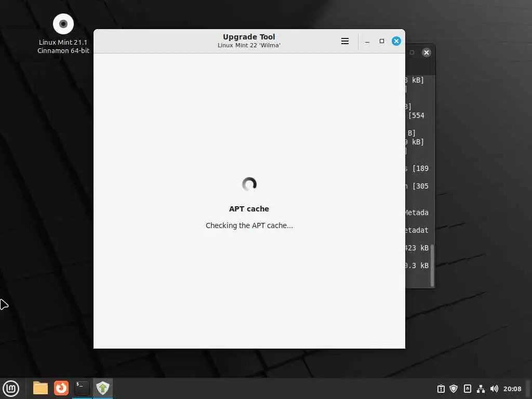Open the Update Manager shield tray icon
The width and height of the screenshot is (532, 399).
454,389
